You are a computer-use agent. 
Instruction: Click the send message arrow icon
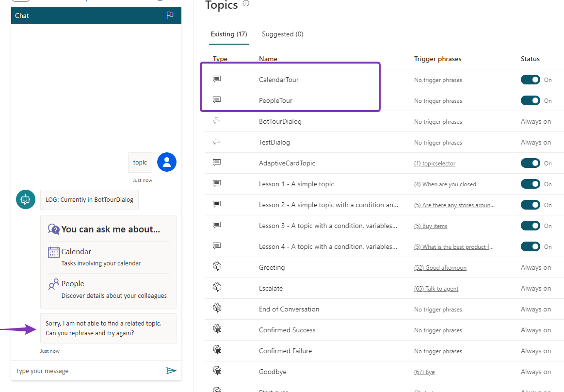[x=171, y=370]
